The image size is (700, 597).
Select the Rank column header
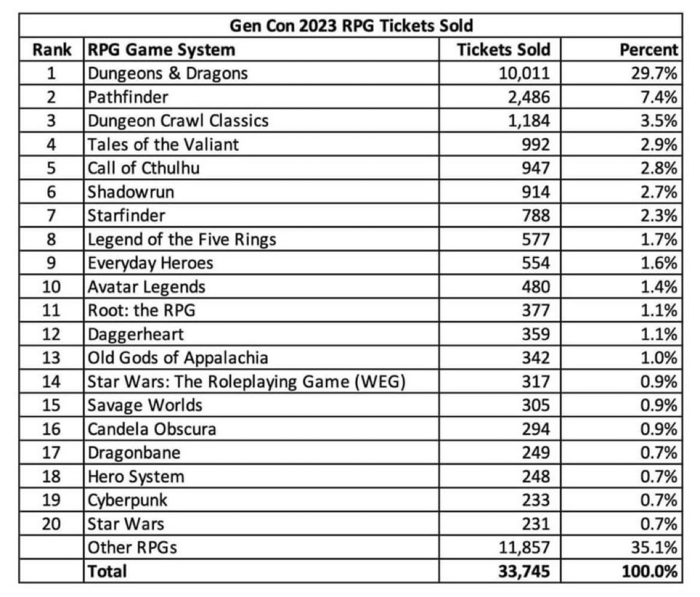click(x=51, y=49)
